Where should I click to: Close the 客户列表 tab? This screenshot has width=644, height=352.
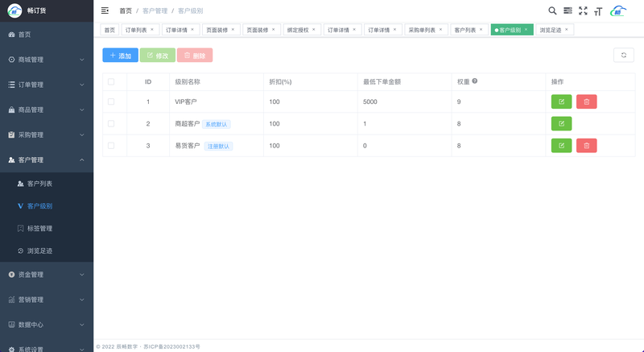point(481,30)
